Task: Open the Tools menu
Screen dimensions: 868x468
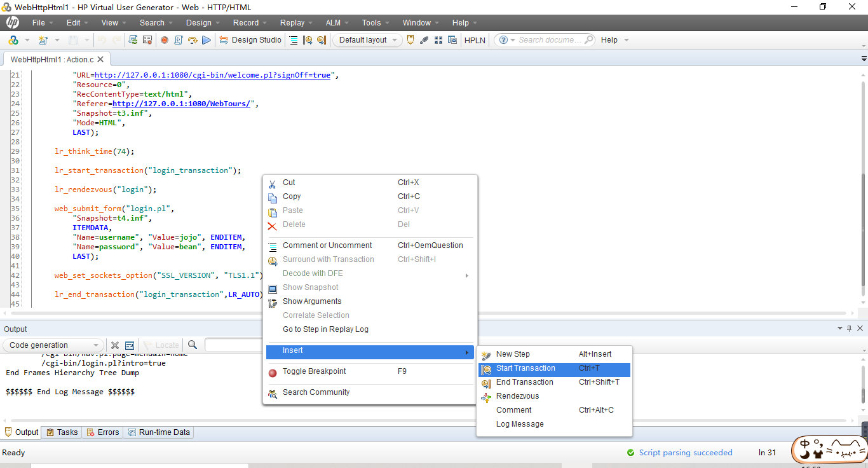Action: 372,22
